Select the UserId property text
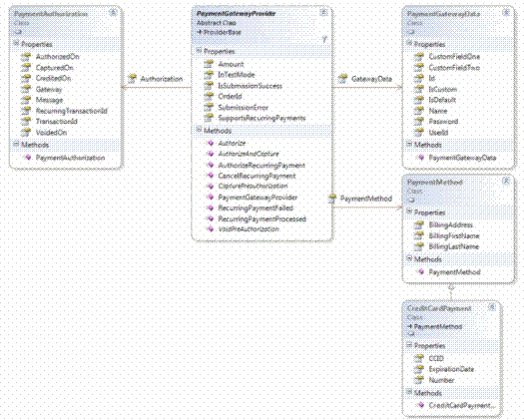This screenshot has height=420, width=524. point(438,133)
